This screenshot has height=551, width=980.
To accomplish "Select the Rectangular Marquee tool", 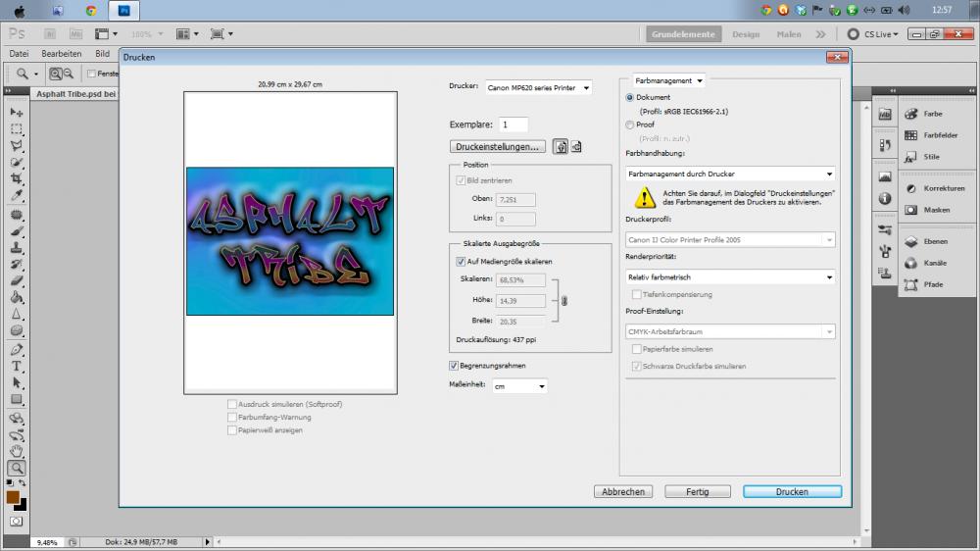I will [x=17, y=129].
